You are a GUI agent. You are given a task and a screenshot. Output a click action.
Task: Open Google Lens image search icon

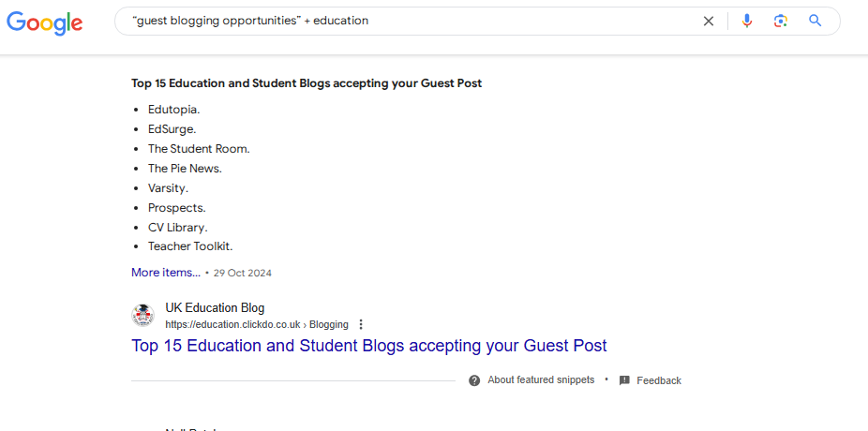(781, 21)
